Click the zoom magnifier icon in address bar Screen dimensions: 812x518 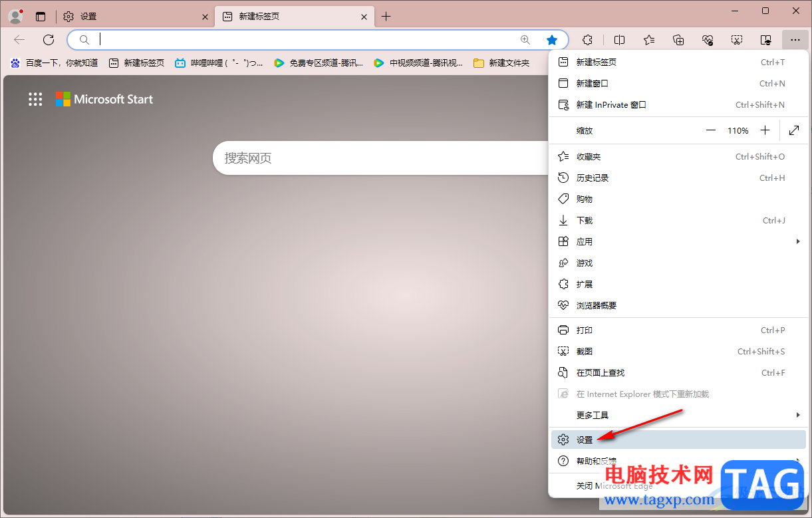[525, 40]
